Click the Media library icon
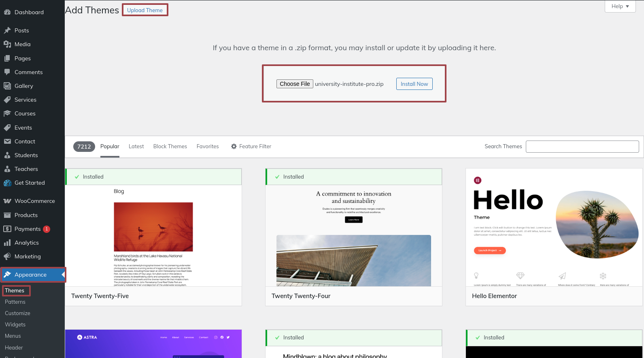644x358 pixels. 7,44
